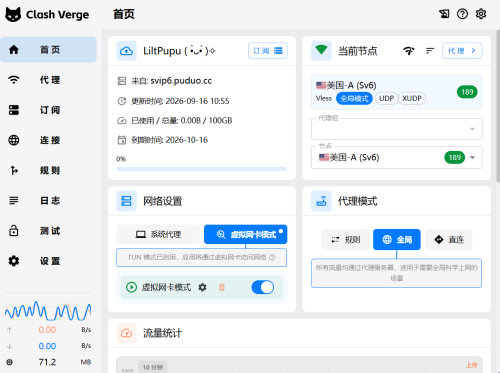Click the green play icon beside 虚拟网卡模式

131,287
